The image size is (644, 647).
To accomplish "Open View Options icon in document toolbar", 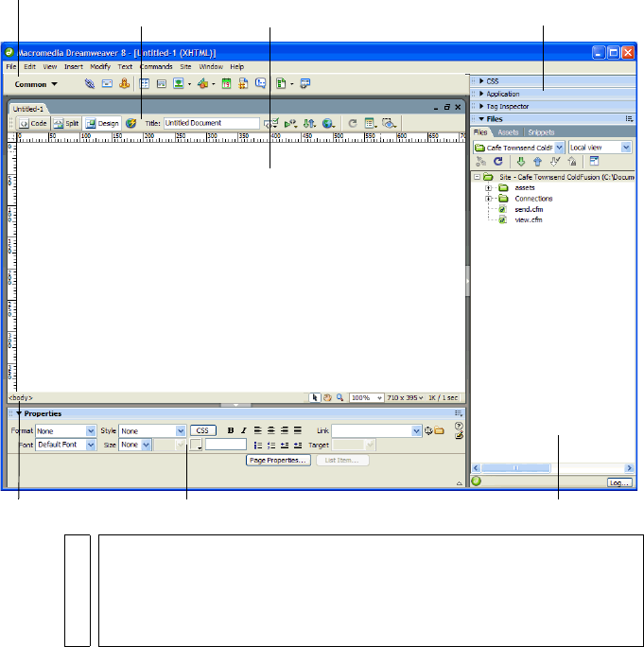I will point(370,123).
